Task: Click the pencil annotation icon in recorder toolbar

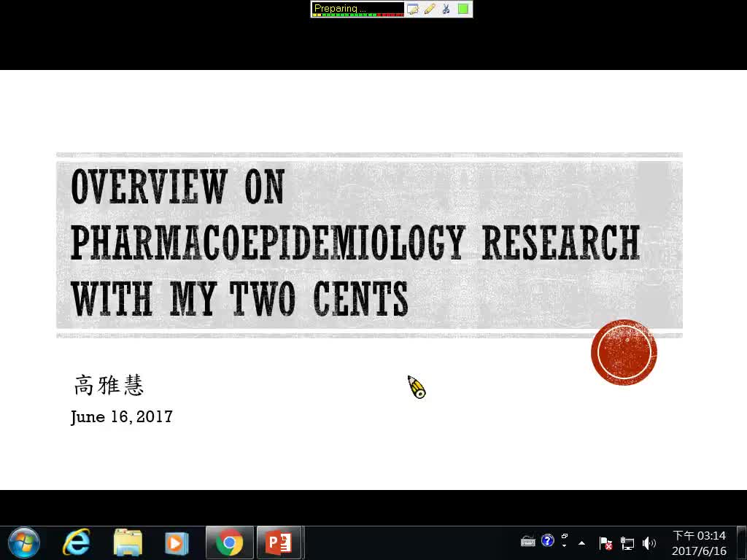Action: [x=430, y=9]
